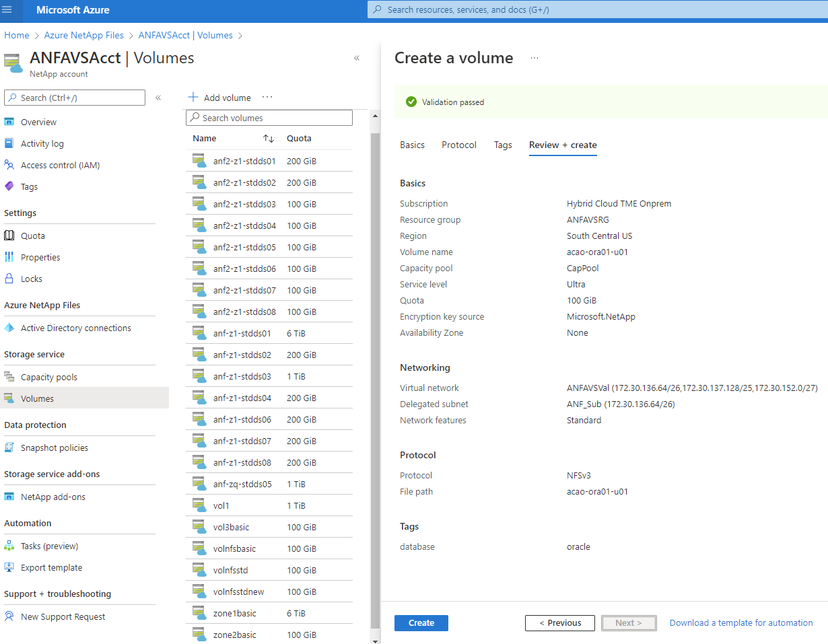Click the Activity log icon in sidebar
Screen dimensions: 828x644
pos(9,143)
